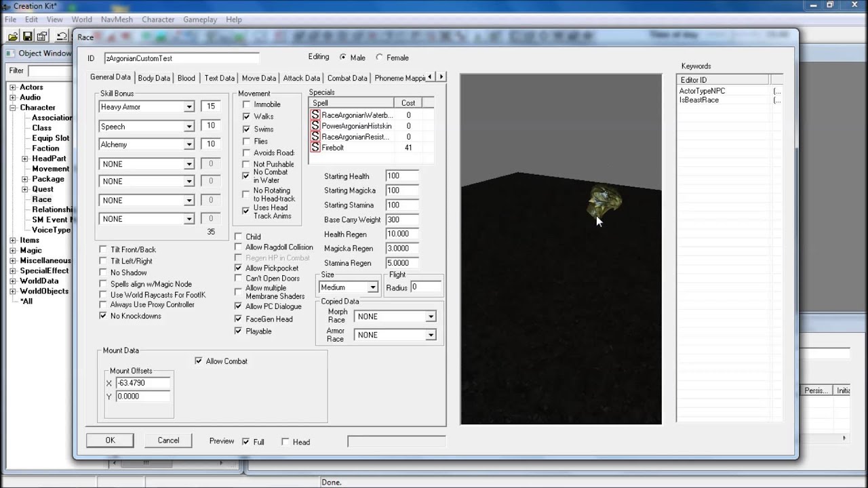Switch to the Attack Data tab
The height and width of the screenshot is (488, 868).
pyautogui.click(x=302, y=78)
